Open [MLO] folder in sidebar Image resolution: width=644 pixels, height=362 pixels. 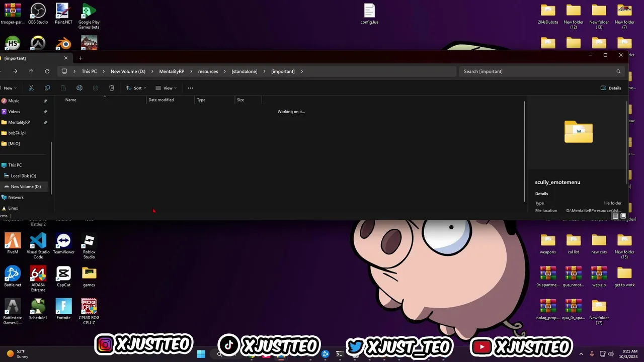point(14,144)
